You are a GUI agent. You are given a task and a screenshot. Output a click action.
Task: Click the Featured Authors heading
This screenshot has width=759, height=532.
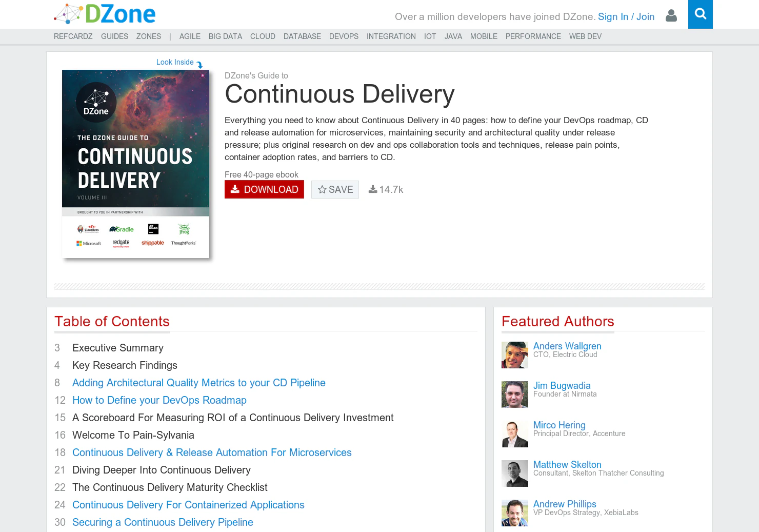[x=558, y=322]
